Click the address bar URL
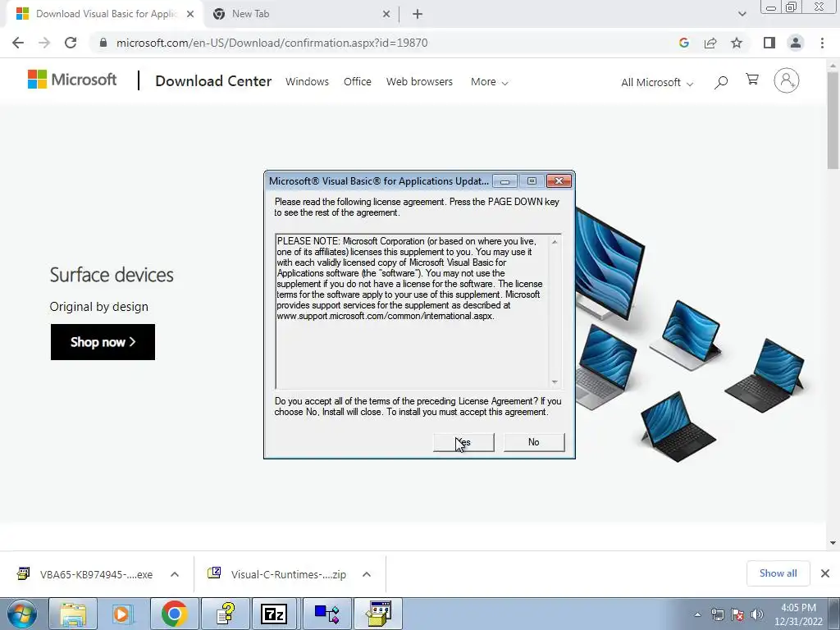This screenshot has height=630, width=840. click(x=272, y=43)
